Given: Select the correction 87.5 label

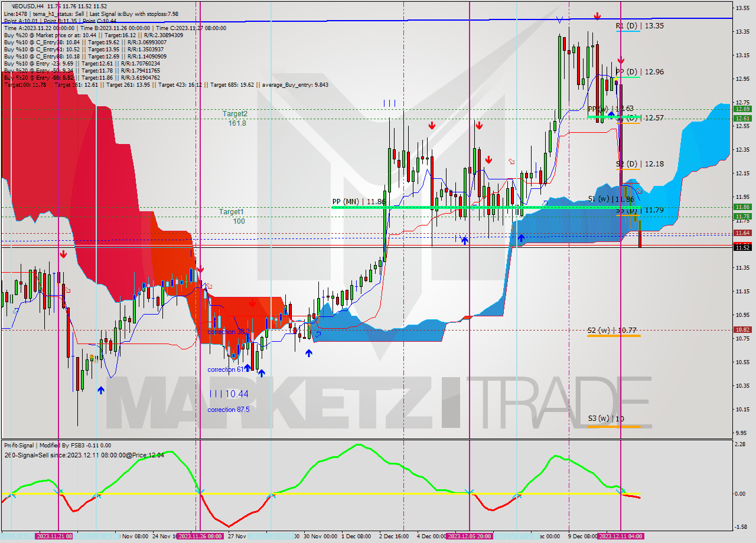Looking at the screenshot, I should (x=228, y=410).
